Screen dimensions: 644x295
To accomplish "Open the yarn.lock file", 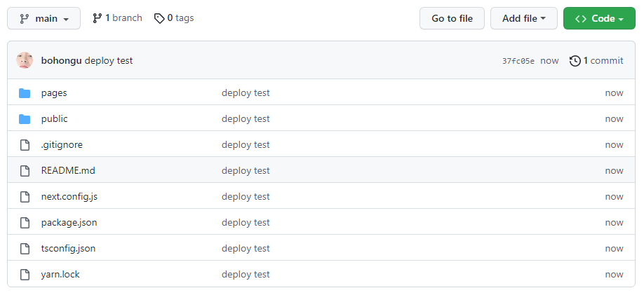I will tap(60, 274).
